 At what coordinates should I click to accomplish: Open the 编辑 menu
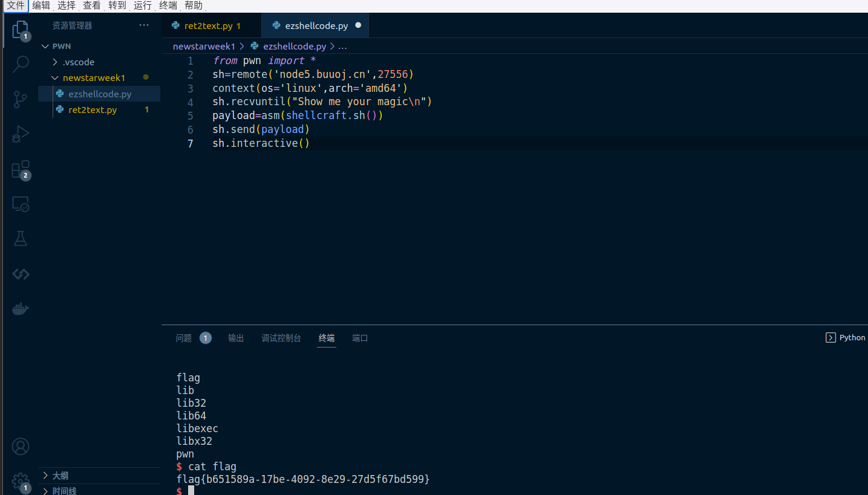(x=41, y=5)
